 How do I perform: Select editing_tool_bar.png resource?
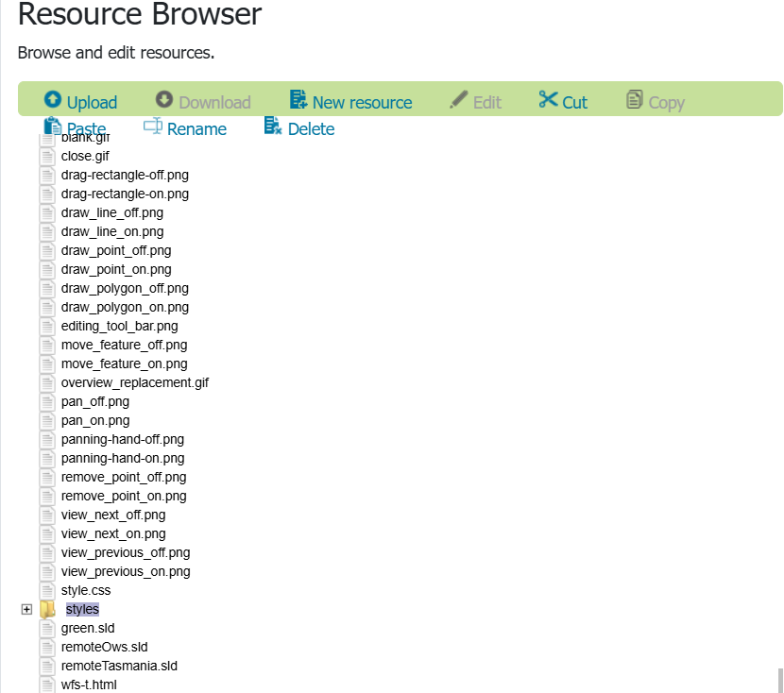tap(119, 326)
